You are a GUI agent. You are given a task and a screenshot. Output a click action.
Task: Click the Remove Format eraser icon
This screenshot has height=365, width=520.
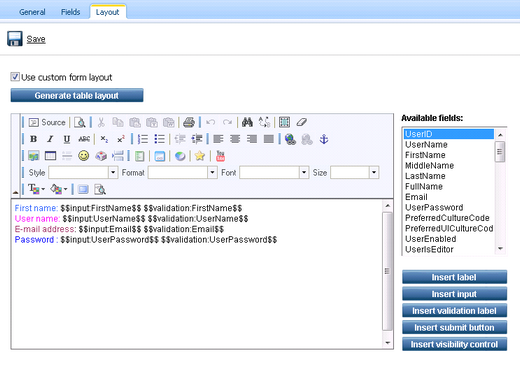pos(301,122)
